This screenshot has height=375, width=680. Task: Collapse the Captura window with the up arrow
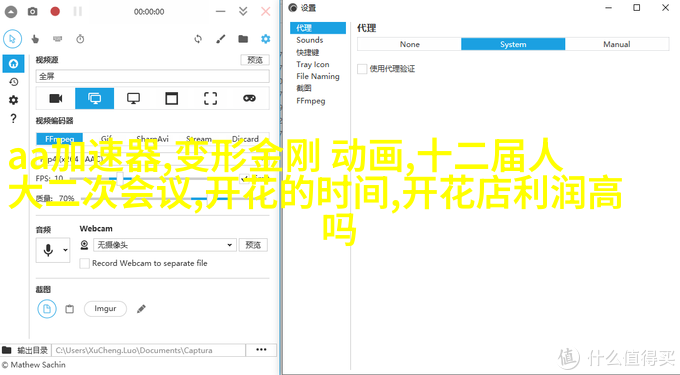click(11, 12)
